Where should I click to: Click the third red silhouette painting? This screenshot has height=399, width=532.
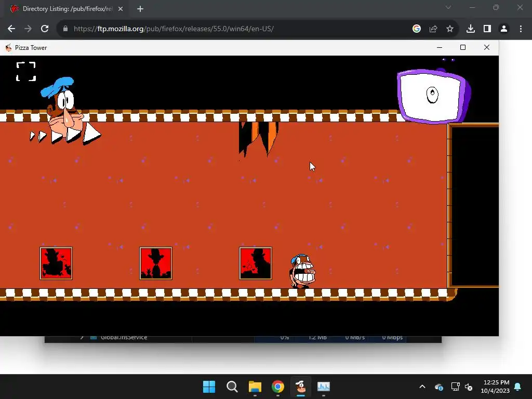[256, 263]
